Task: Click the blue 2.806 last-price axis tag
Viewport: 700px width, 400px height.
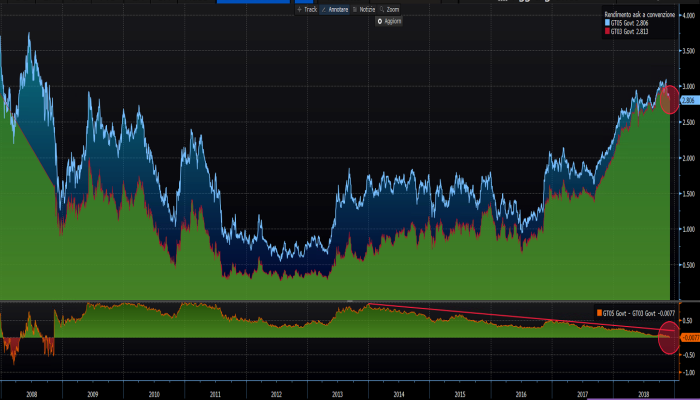Action: [x=688, y=99]
